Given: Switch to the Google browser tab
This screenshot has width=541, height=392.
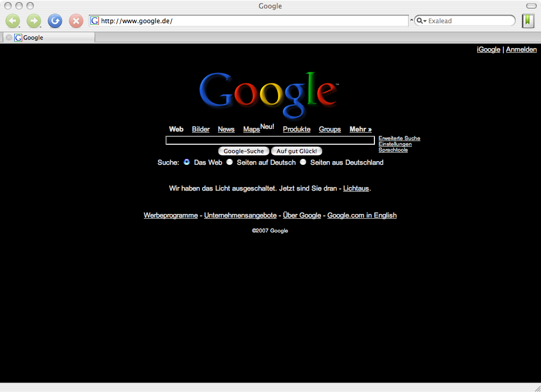Looking at the screenshot, I should pos(48,38).
